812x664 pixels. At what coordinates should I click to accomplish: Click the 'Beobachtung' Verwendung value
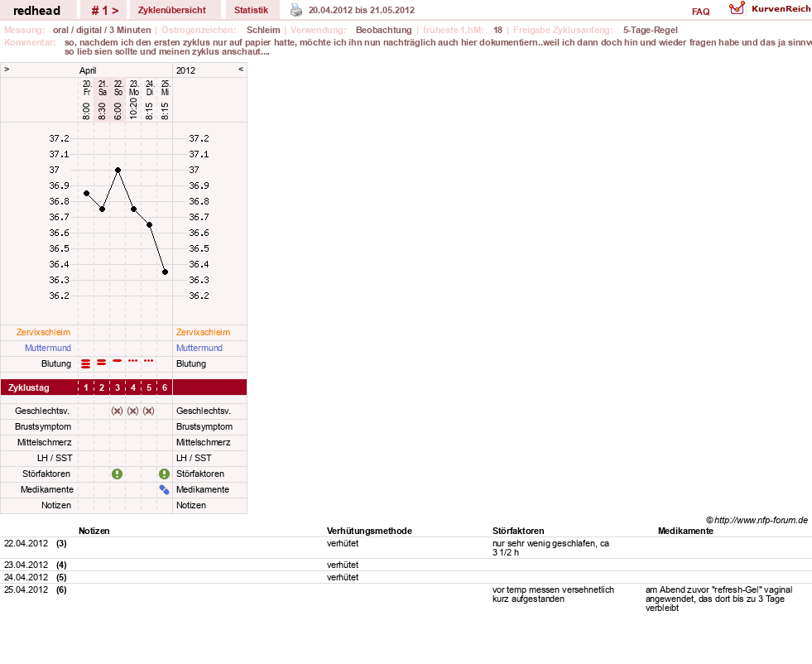pyautogui.click(x=384, y=30)
